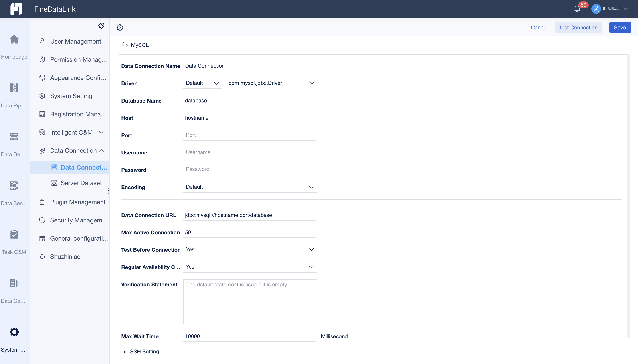Expand the user account dropdown arrow
The width and height of the screenshot is (638, 364).
[625, 9]
